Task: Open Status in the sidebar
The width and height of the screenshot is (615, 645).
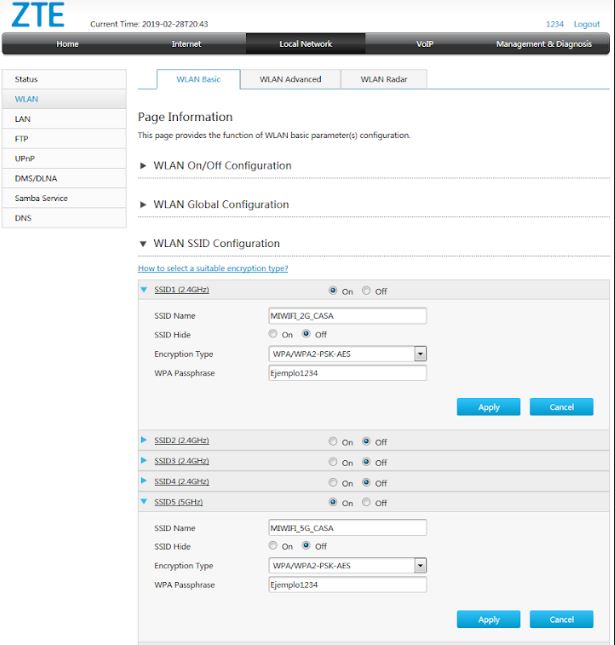Action: [64, 79]
